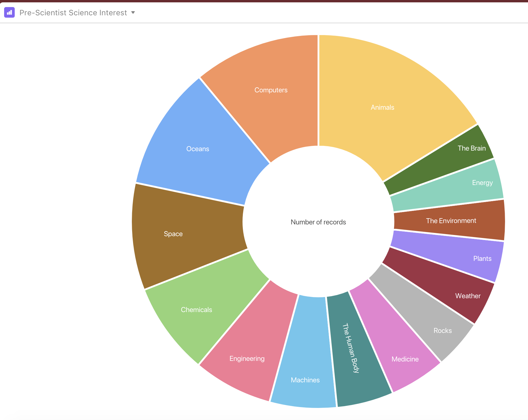Click the Pre-Scientist Science Interest title
Screen dimensions: 528x420
(x=73, y=13)
